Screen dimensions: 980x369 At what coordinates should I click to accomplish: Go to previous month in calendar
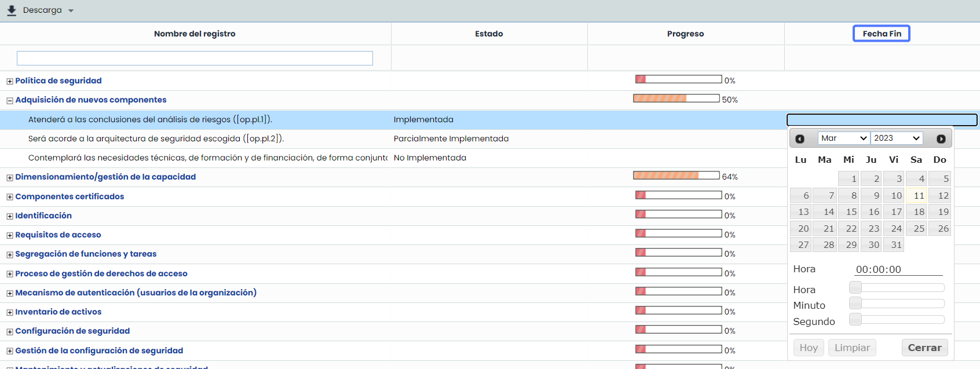[800, 139]
